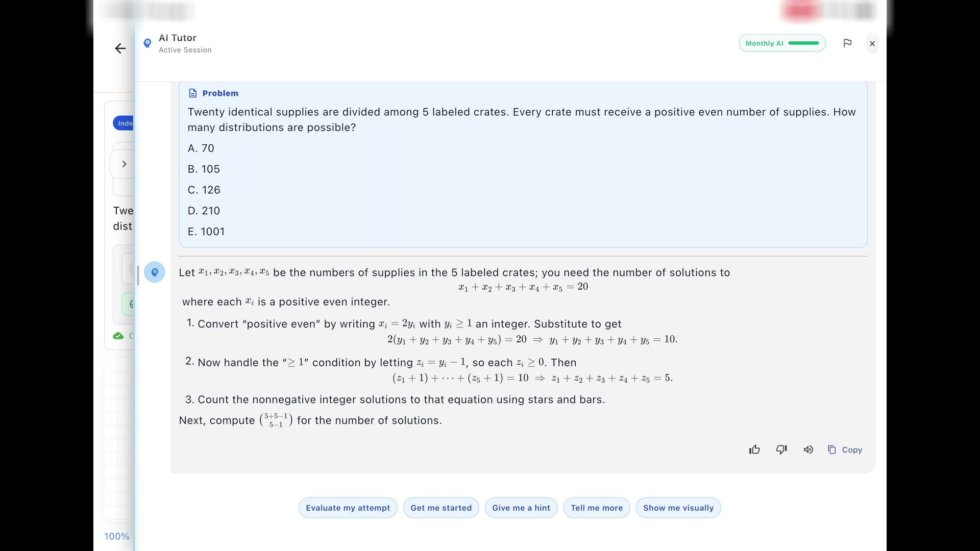
Task: Click the Monthly AI usage bar
Action: click(782, 43)
